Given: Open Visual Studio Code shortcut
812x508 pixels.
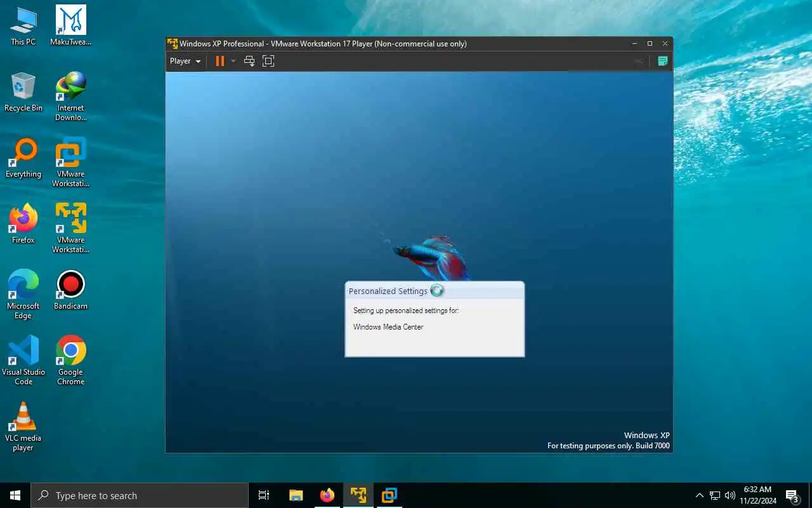Looking at the screenshot, I should point(23,361).
